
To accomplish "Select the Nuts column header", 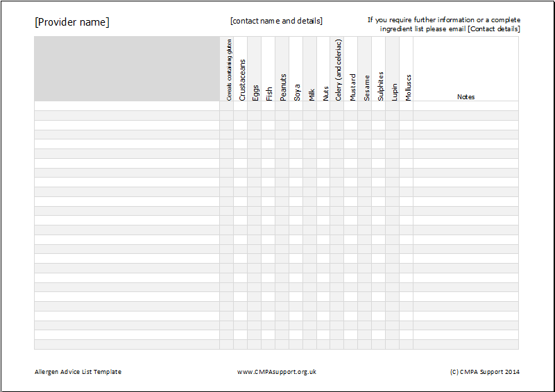I will point(325,94).
